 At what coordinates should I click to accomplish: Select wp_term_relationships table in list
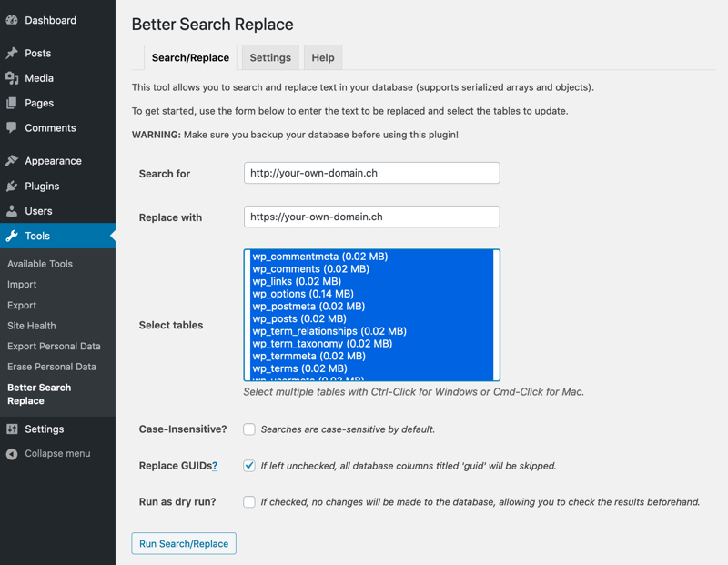tap(371, 331)
